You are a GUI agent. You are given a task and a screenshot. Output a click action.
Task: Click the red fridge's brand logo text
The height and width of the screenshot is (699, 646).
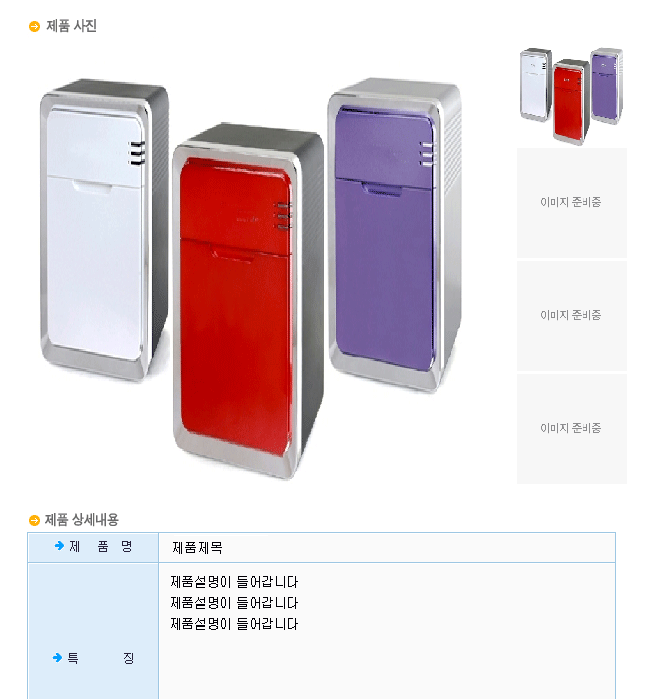click(247, 219)
